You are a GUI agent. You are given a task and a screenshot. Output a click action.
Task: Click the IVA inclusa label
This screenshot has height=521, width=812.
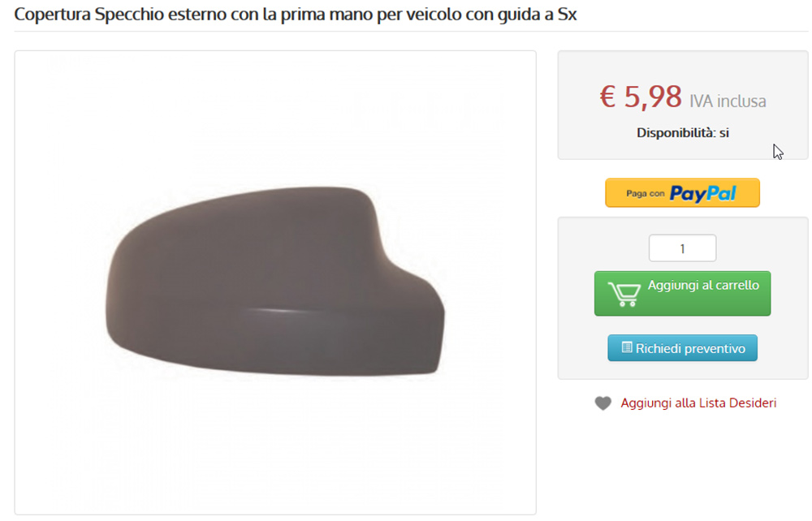[x=728, y=101]
